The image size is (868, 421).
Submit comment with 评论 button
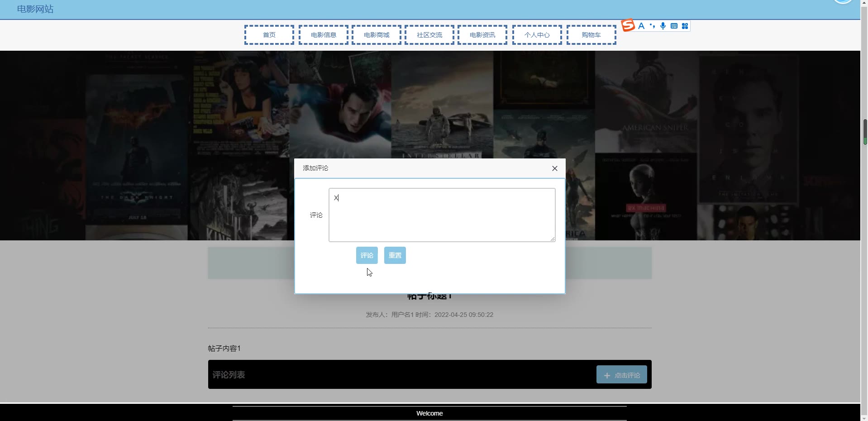(x=367, y=255)
